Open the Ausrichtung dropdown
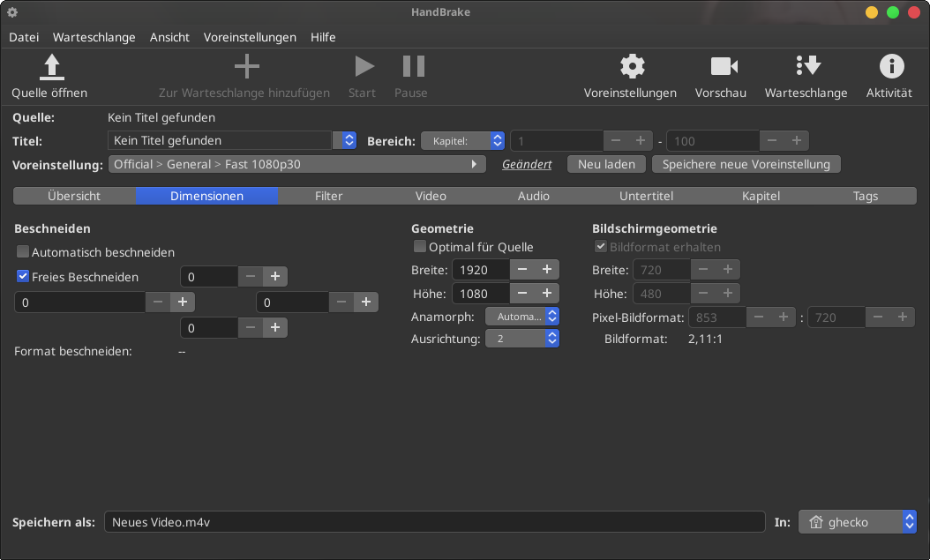 tap(522, 339)
